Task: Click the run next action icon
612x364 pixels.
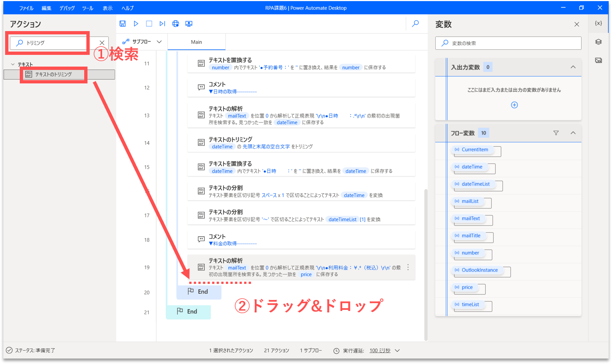Action: (x=162, y=23)
